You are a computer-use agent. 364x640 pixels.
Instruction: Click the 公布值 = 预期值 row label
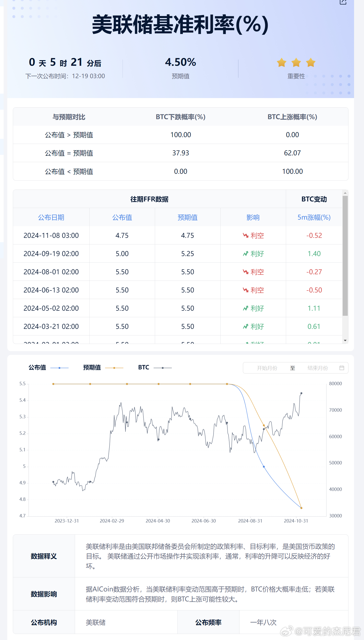69,153
